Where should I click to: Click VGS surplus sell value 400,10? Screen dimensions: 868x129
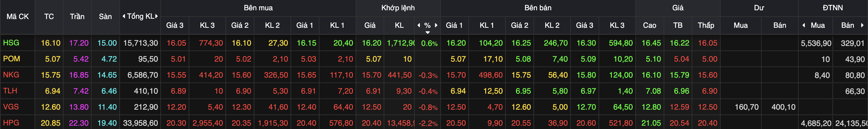pyautogui.click(x=783, y=107)
